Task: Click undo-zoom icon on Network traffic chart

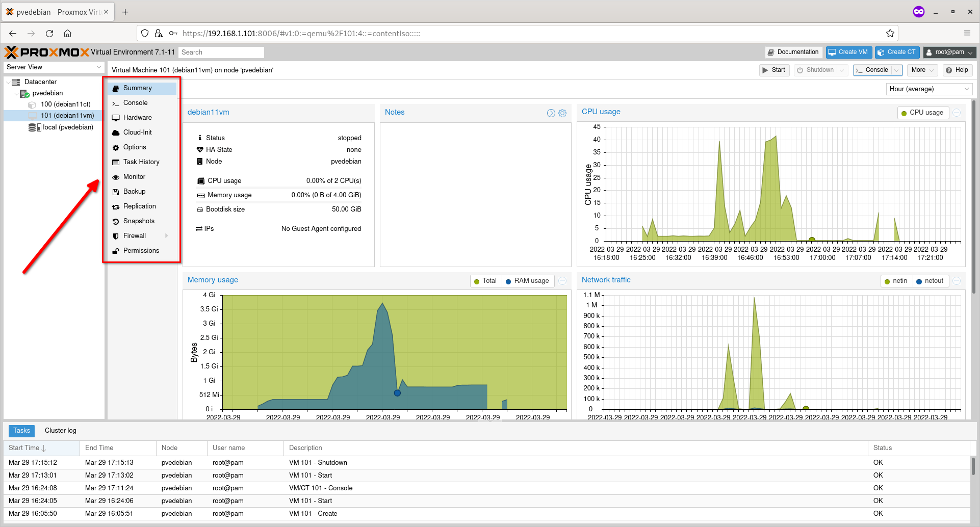Action: click(957, 281)
